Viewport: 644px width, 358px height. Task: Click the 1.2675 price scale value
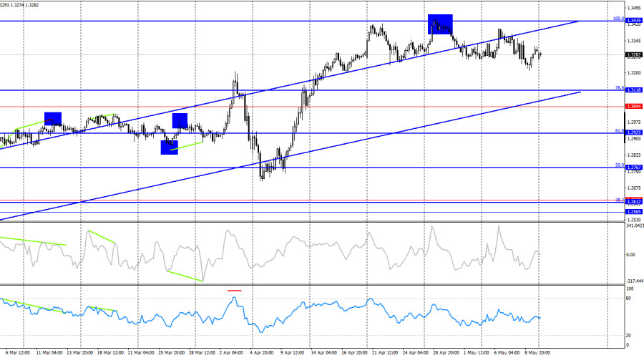tap(634, 188)
